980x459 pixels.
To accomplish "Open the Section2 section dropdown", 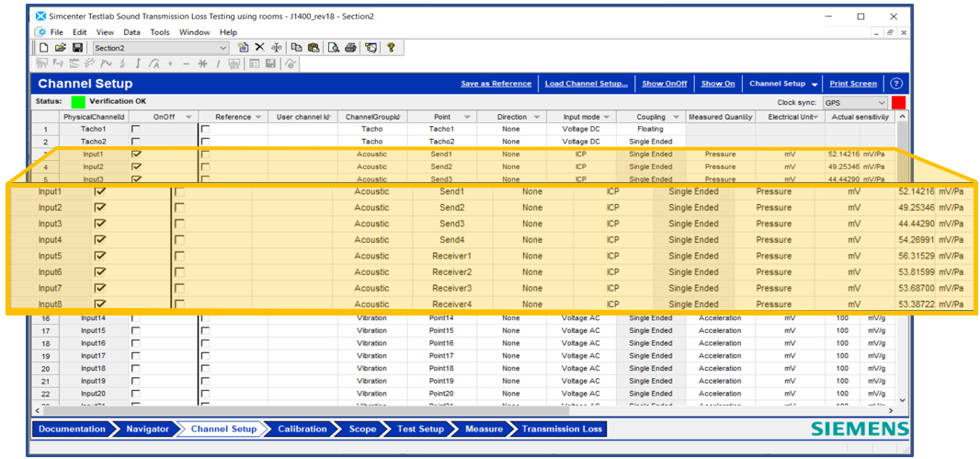I will click(223, 48).
